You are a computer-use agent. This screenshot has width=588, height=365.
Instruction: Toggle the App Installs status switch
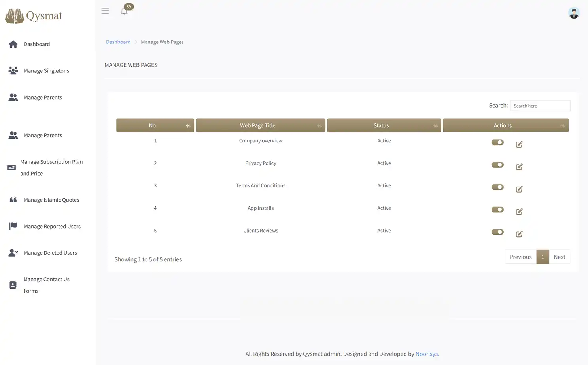pos(497,210)
